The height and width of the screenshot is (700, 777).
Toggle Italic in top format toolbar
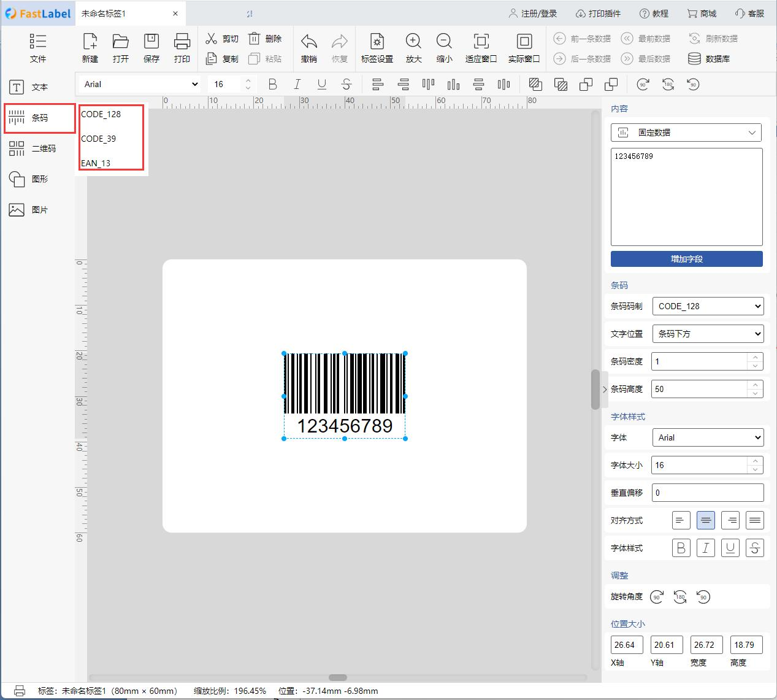click(x=297, y=84)
